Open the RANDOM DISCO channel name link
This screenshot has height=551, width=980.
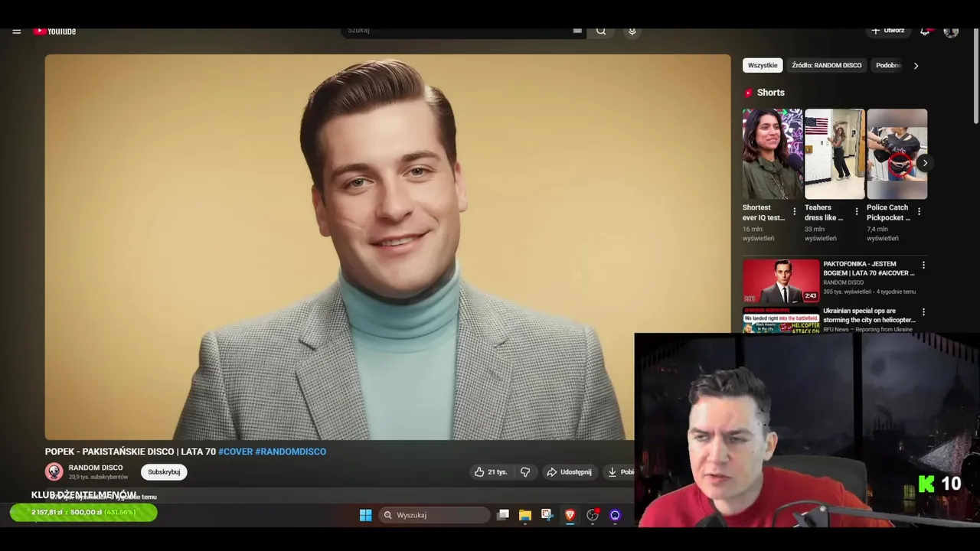[x=96, y=468]
